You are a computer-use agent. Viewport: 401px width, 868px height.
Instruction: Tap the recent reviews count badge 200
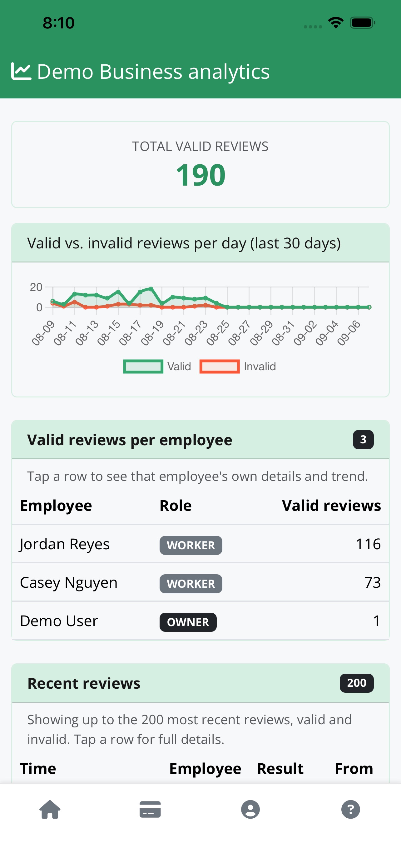(x=357, y=683)
